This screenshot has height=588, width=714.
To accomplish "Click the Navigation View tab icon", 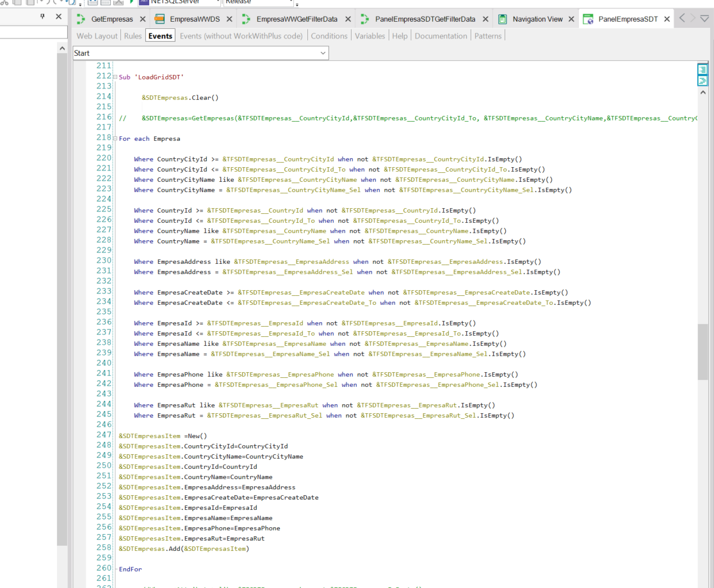I will click(502, 19).
